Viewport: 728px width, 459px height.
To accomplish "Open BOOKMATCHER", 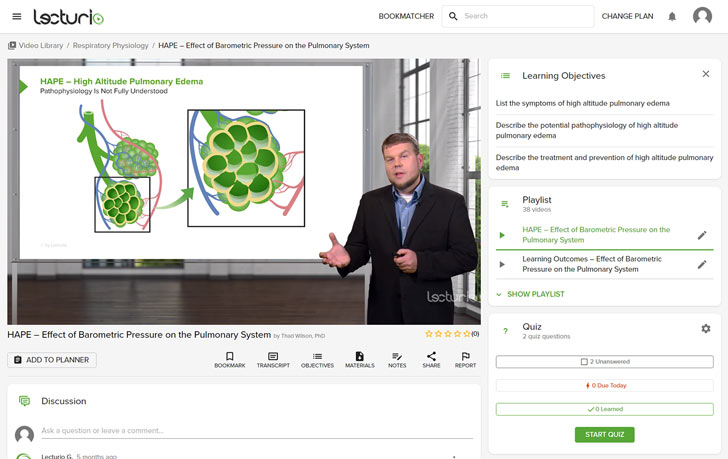I will click(x=406, y=16).
